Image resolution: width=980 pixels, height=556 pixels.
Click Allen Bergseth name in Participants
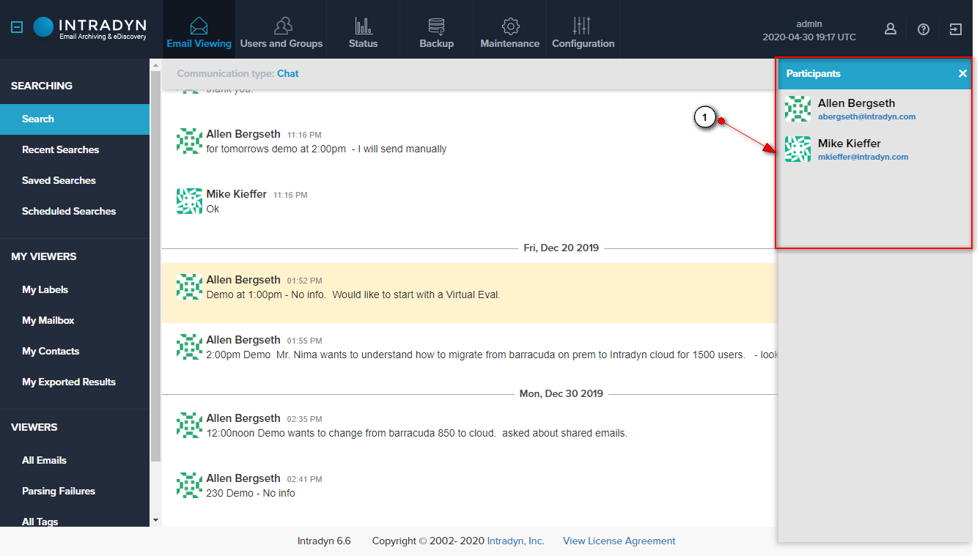(856, 103)
